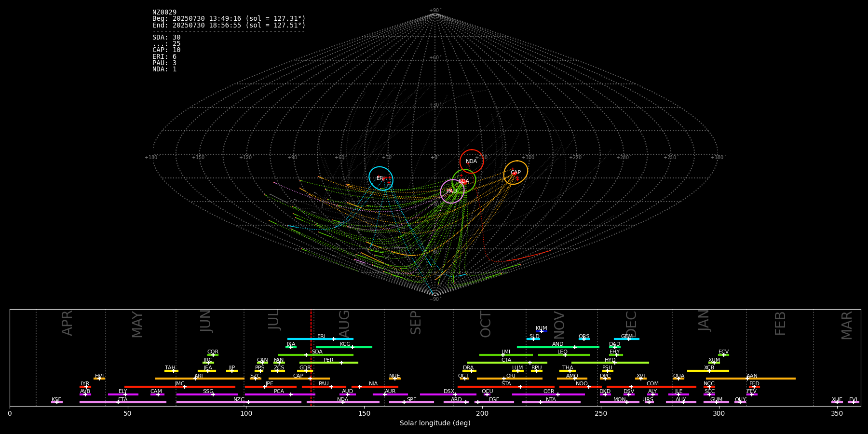Viewport: 868px width, 434px height.
Task: Select the blue KUM bar in November
Action: pyautogui.click(x=542, y=331)
